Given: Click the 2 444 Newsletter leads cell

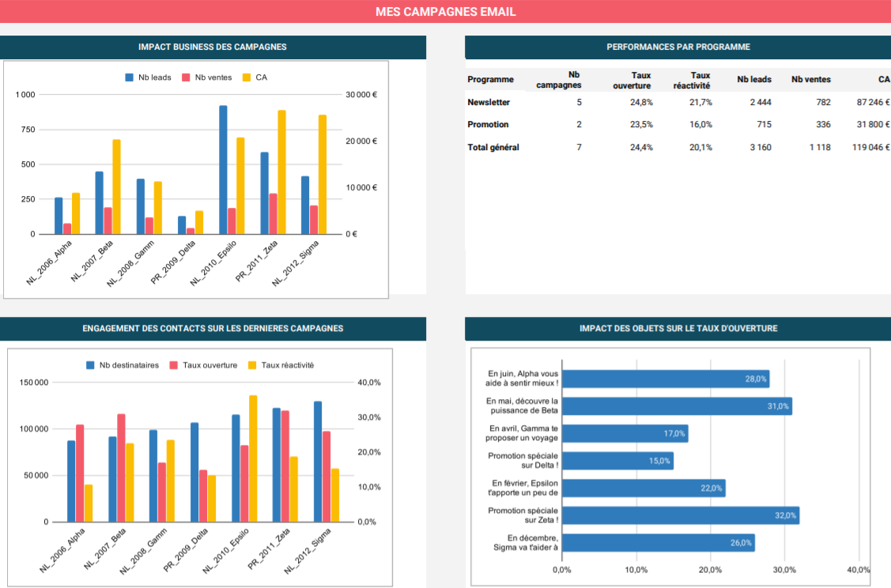Looking at the screenshot, I should click(x=761, y=102).
